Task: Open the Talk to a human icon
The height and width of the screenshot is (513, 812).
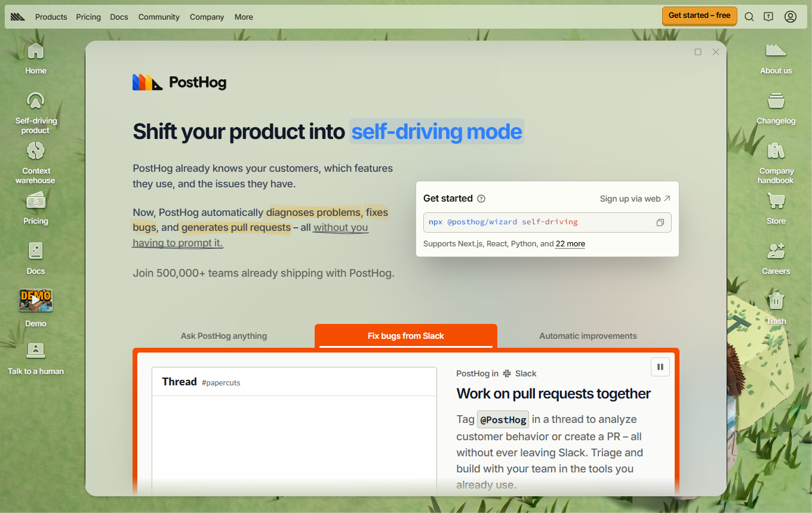Action: tap(36, 359)
